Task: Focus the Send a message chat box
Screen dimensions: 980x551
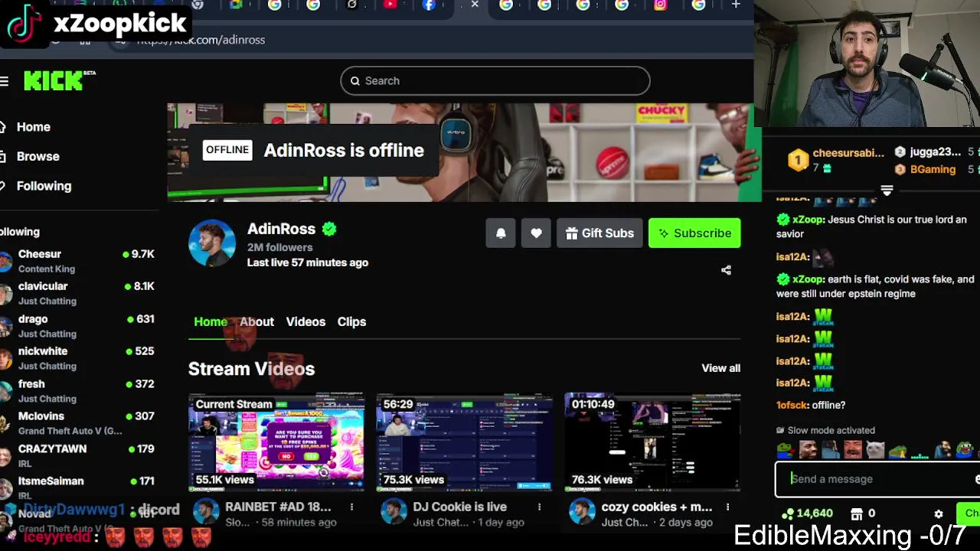Action: [878, 479]
